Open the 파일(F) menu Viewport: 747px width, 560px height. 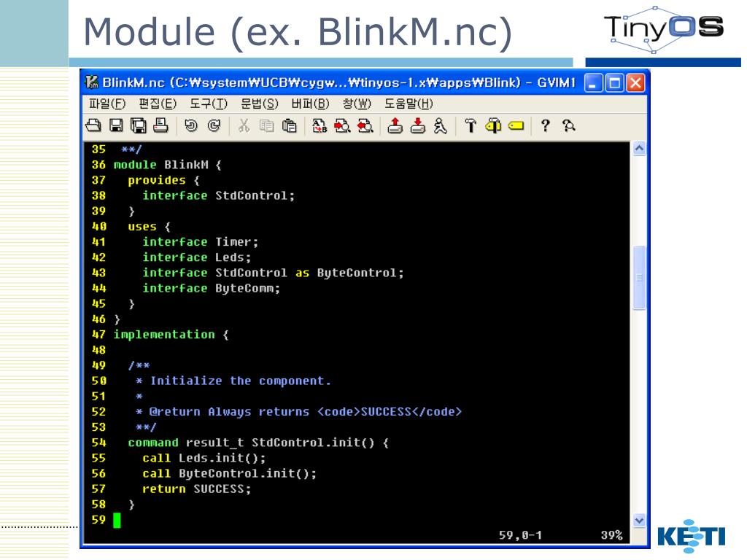tap(107, 104)
